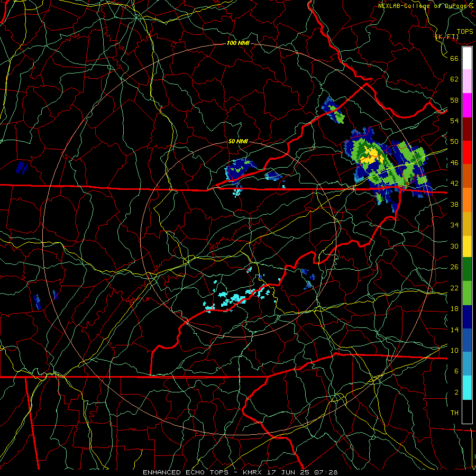Click the "[K FT]" units label
Image resolution: width=476 pixels, height=476 pixels.
[447, 36]
